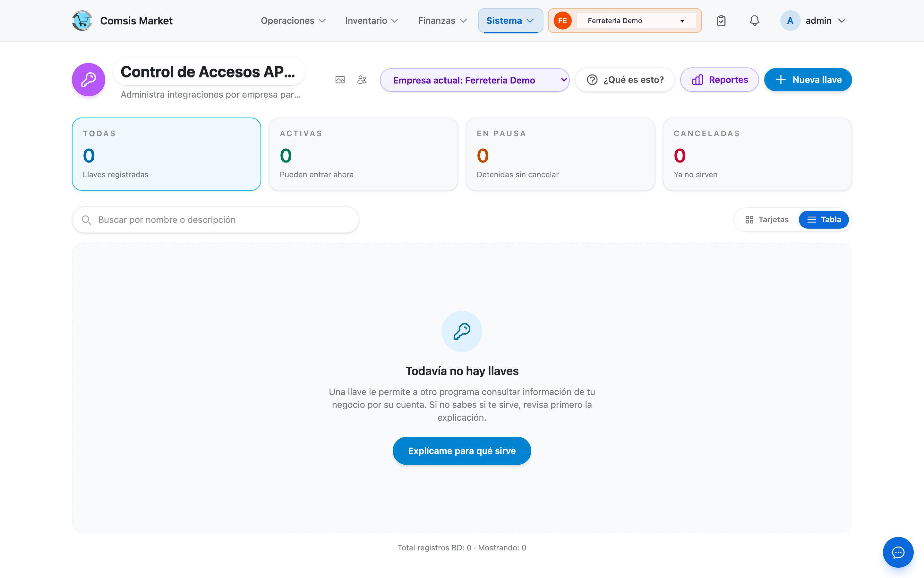The image size is (924, 578).
Task: Click the key icon in empty state
Action: pos(462,331)
